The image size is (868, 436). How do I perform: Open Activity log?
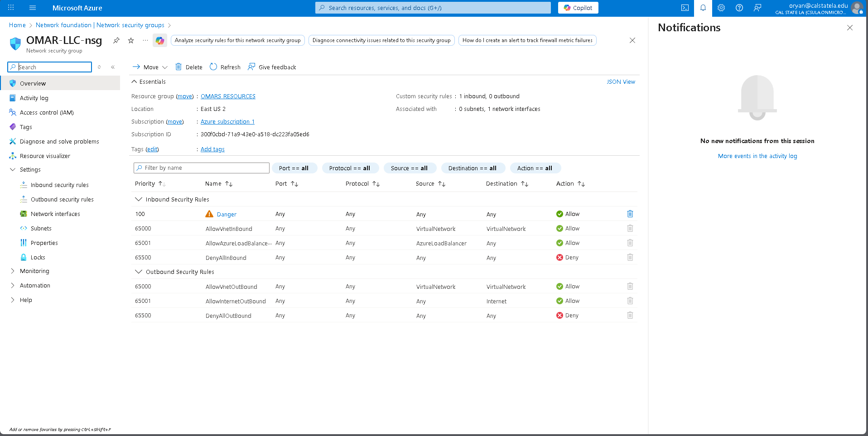pyautogui.click(x=34, y=98)
